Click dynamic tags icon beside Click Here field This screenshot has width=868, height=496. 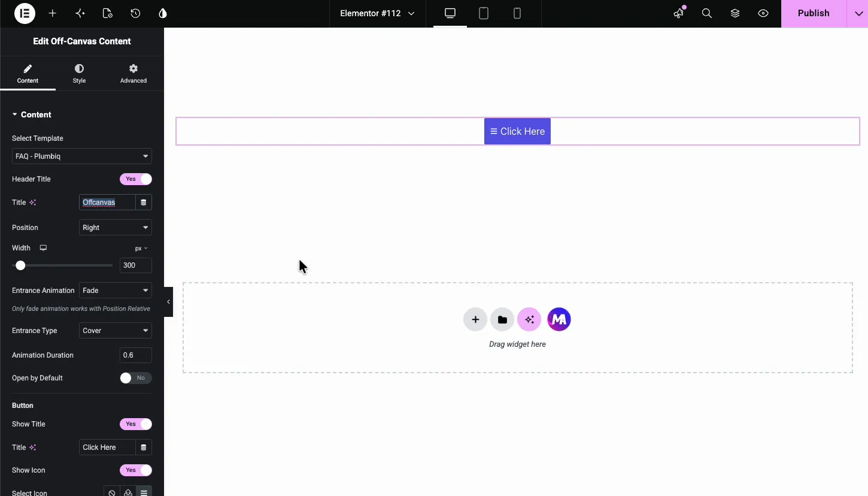pos(144,447)
